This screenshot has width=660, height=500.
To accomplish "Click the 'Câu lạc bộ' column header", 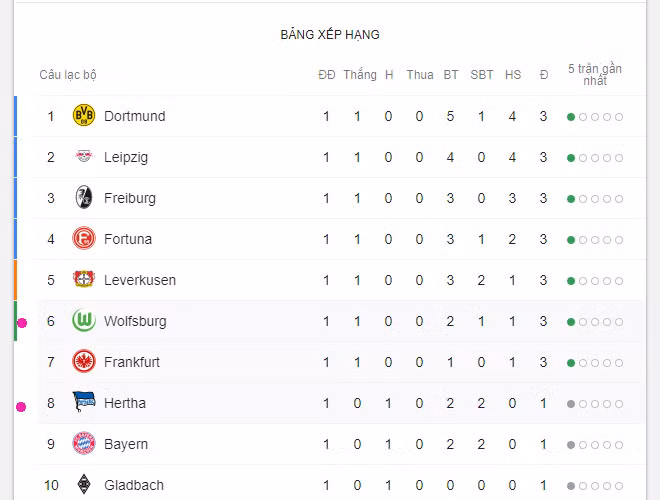I will coord(68,75).
